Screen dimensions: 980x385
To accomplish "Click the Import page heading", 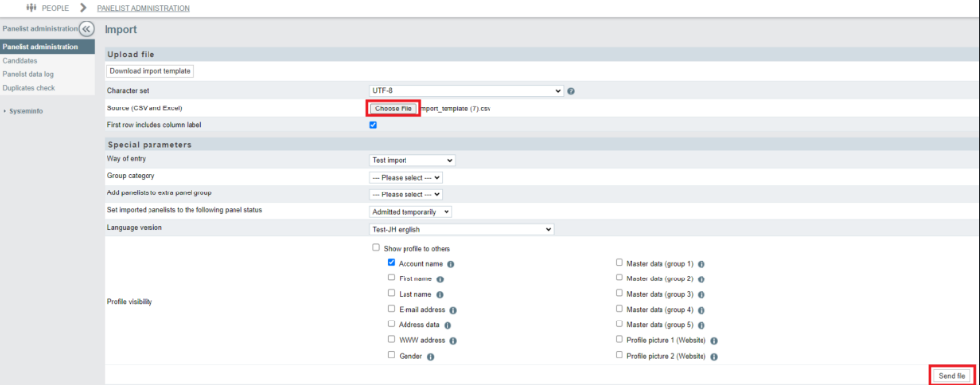I will coord(120,29).
